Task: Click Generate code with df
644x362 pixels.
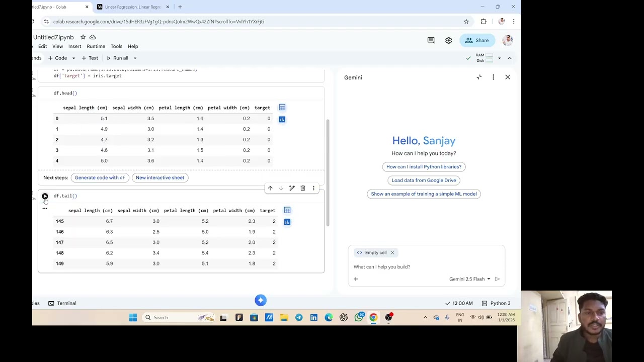Action: (x=100, y=177)
